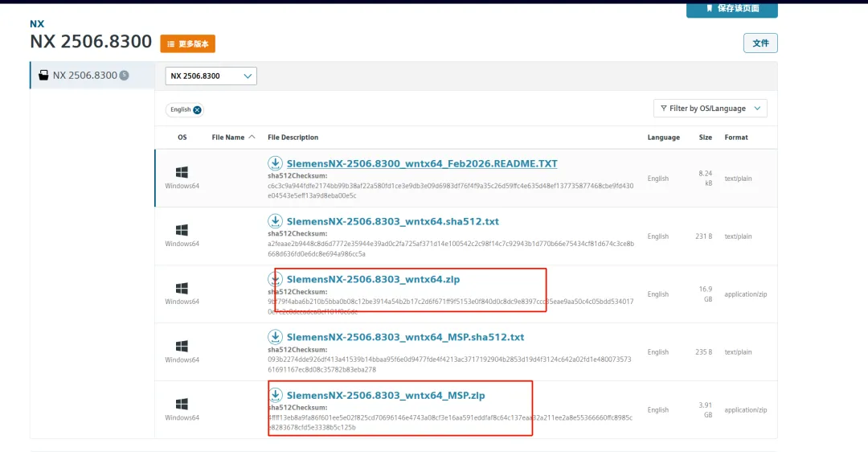Click the OS column header
Screen dimensions: 868x452
[182, 138]
